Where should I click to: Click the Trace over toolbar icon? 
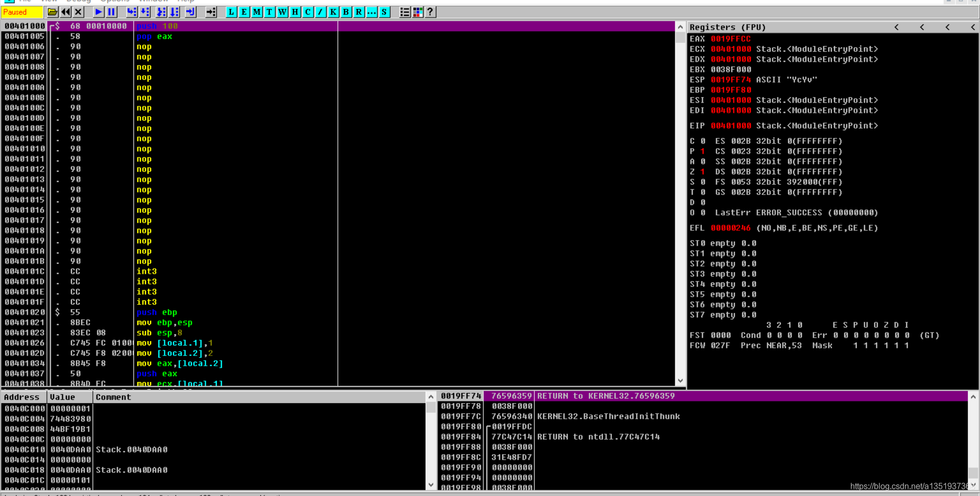point(175,12)
